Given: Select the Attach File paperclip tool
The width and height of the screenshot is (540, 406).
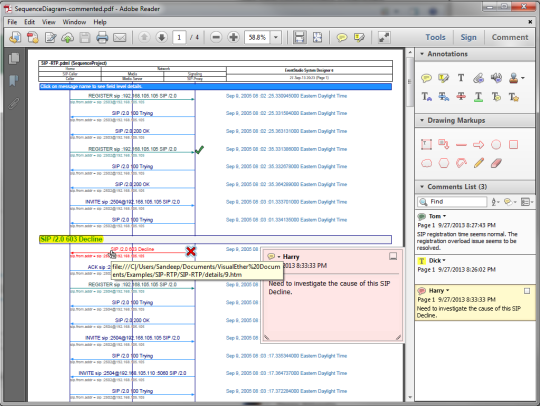Looking at the screenshot, I should coord(478,78).
